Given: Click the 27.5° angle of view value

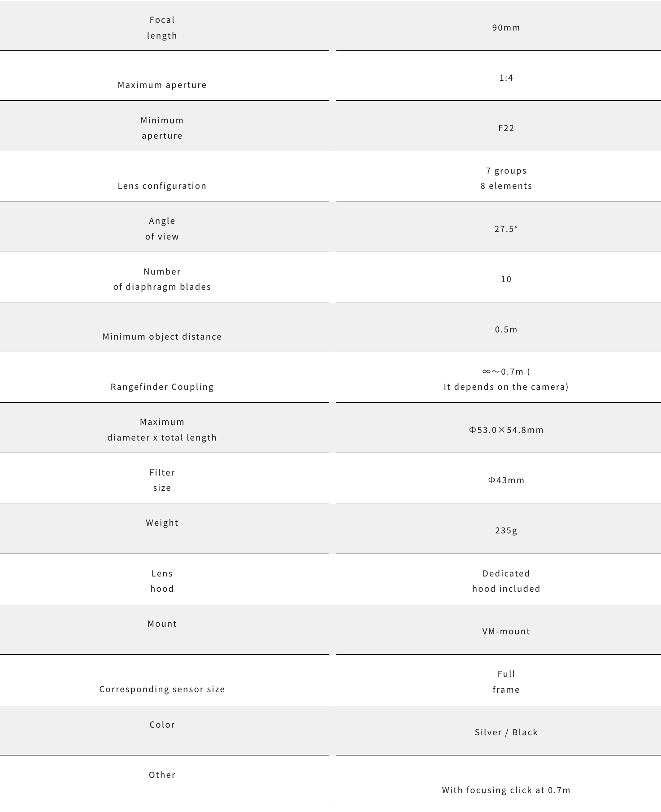Looking at the screenshot, I should click(x=506, y=229).
